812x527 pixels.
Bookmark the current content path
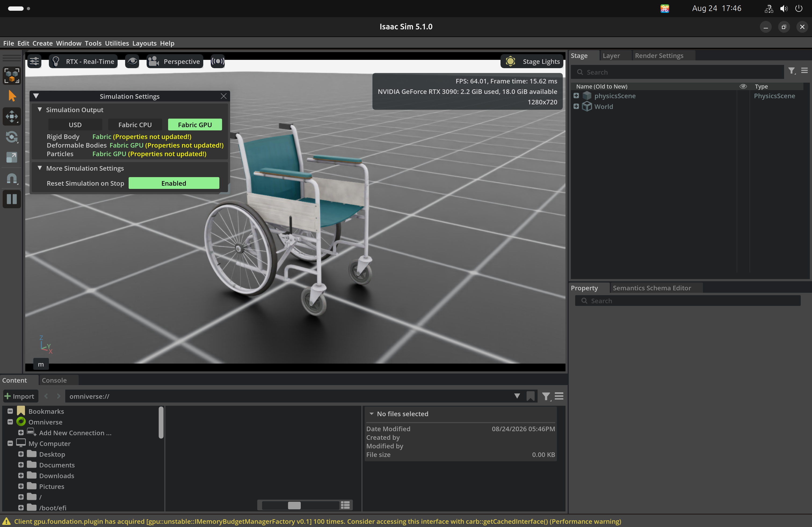(x=531, y=396)
